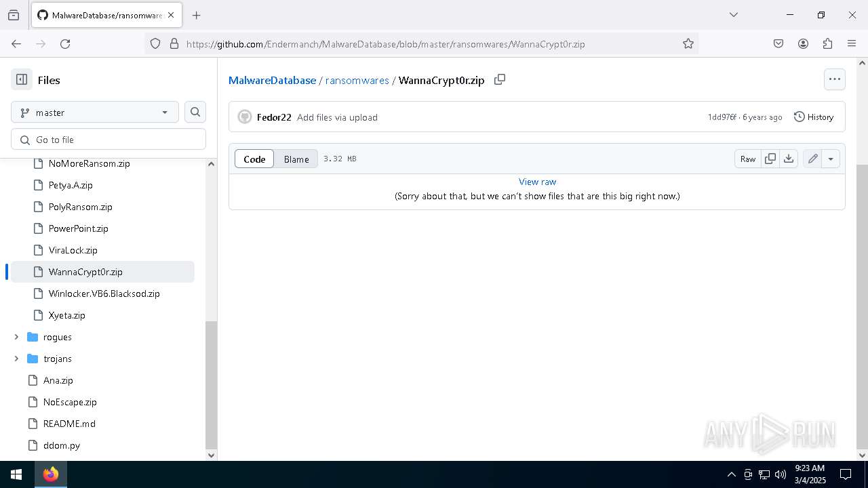Click the taskbar clock showing 9:23 AM

[810, 474]
